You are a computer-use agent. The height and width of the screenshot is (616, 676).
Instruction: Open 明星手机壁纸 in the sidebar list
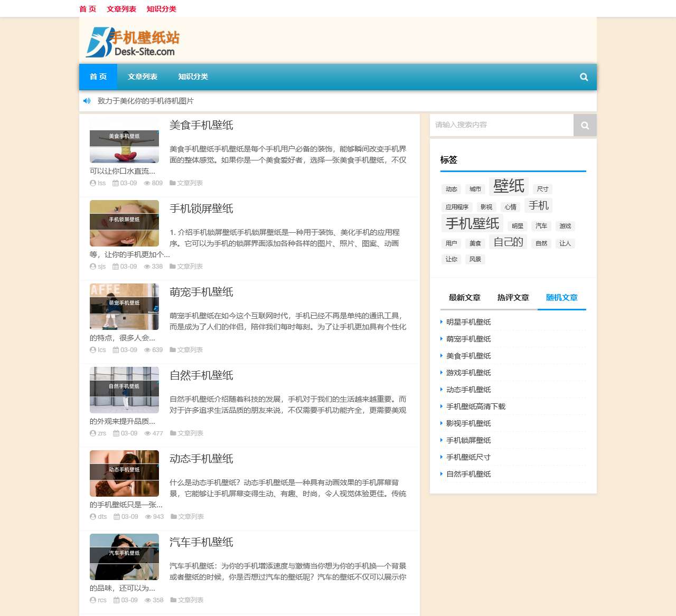468,322
